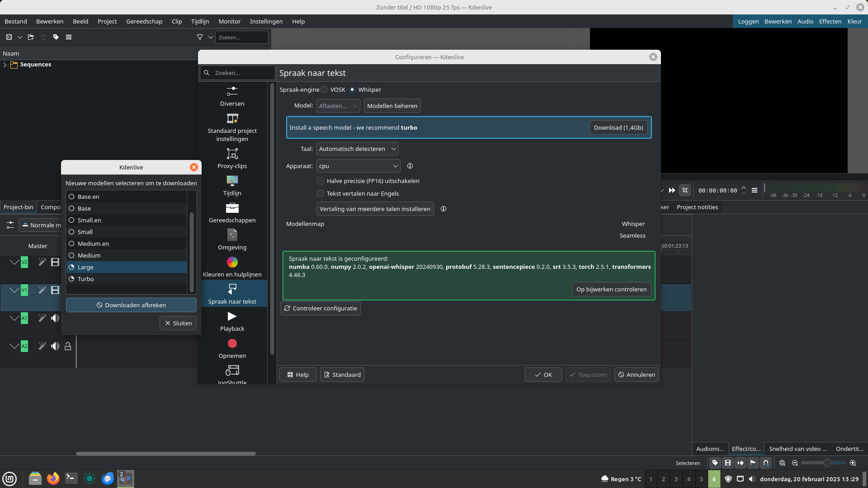Open the Tijdlijn settings category
This screenshot has width=868, height=488.
[x=232, y=186]
